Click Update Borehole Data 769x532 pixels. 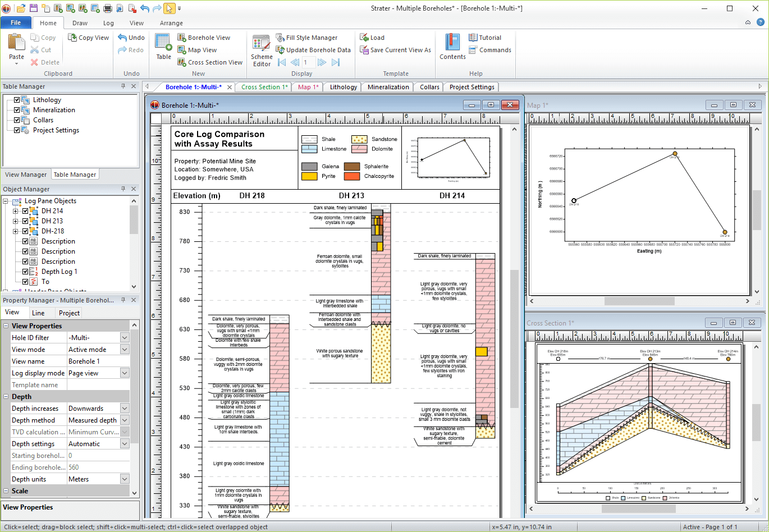tap(313, 50)
